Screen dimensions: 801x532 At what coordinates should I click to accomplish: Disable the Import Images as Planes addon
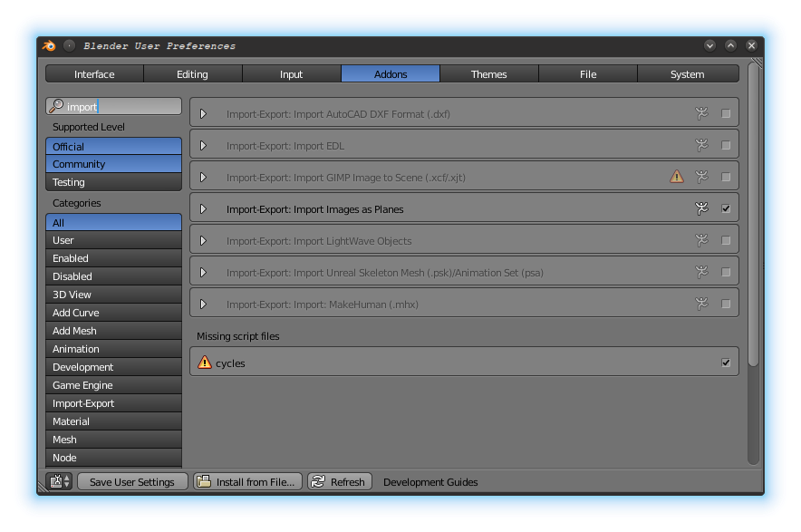[726, 208]
